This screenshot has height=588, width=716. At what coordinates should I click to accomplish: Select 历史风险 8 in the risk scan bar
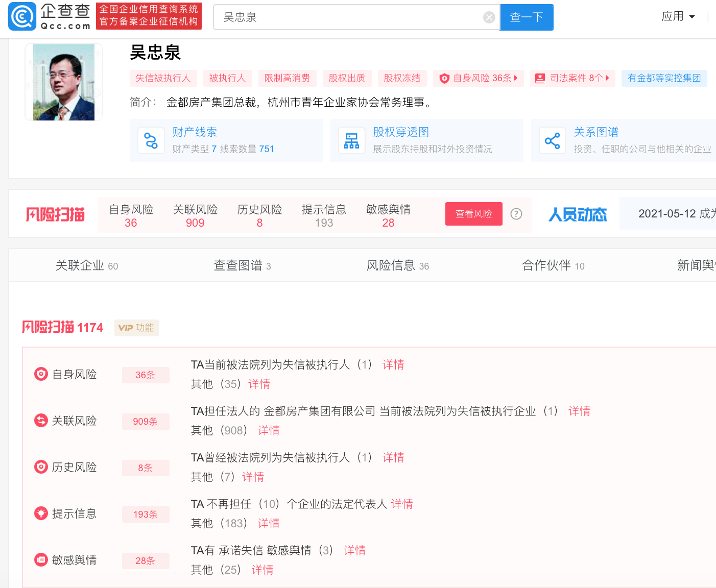pyautogui.click(x=260, y=216)
